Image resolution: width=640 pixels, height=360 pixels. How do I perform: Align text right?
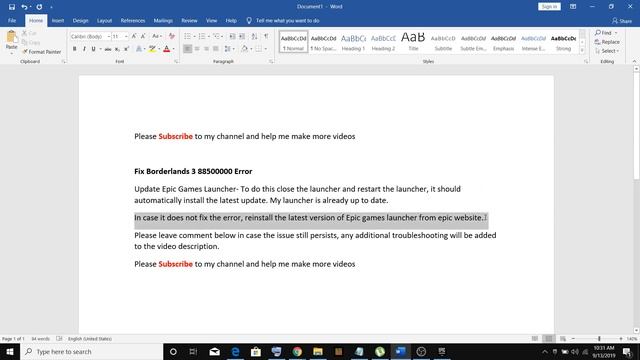[206, 49]
